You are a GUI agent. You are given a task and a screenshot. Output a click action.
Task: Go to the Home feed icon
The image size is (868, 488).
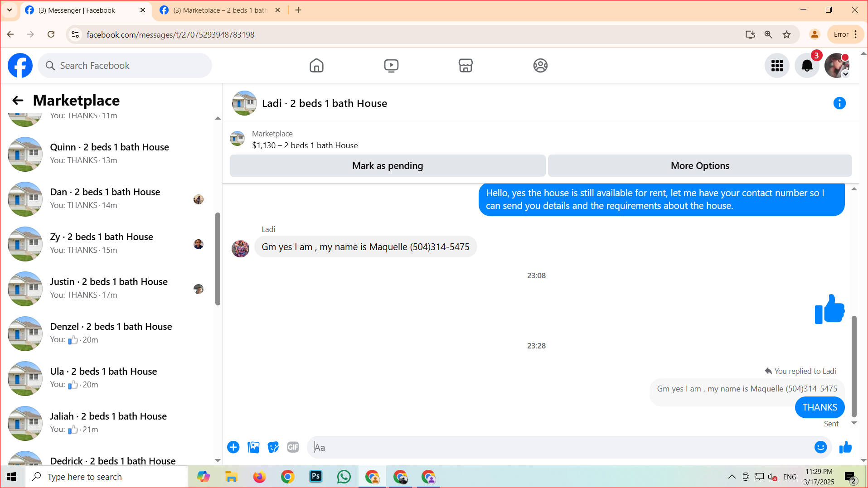[x=316, y=66]
